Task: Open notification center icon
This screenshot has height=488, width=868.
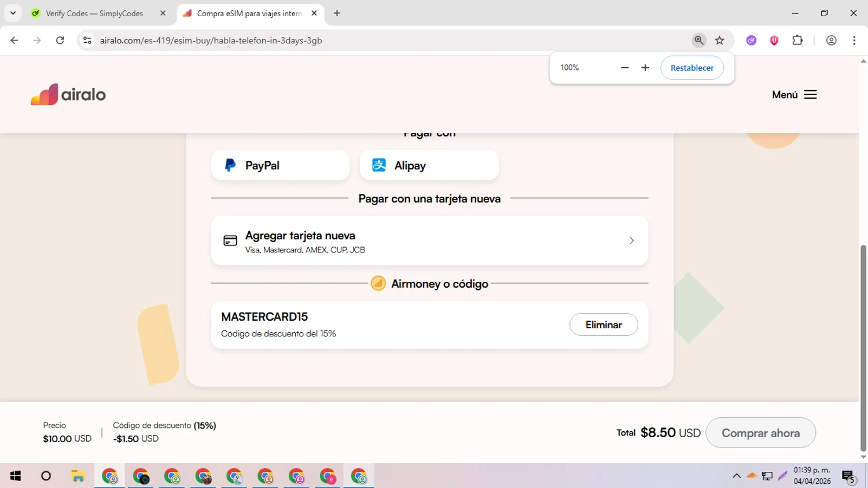Action: (x=849, y=476)
